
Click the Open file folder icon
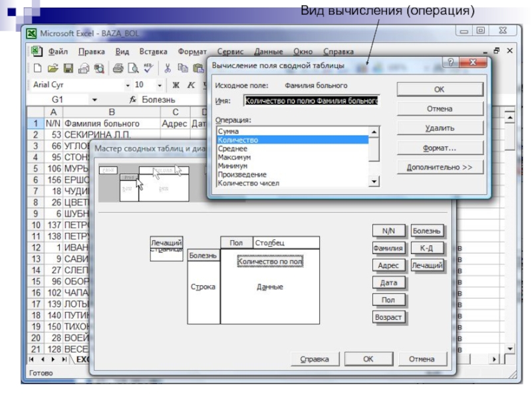pos(51,68)
